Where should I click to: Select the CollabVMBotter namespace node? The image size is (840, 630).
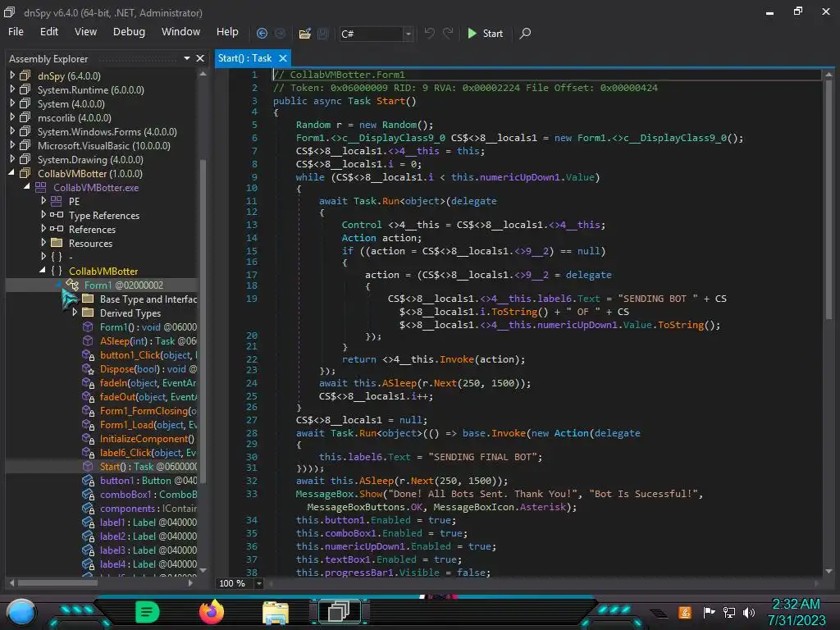click(x=103, y=271)
